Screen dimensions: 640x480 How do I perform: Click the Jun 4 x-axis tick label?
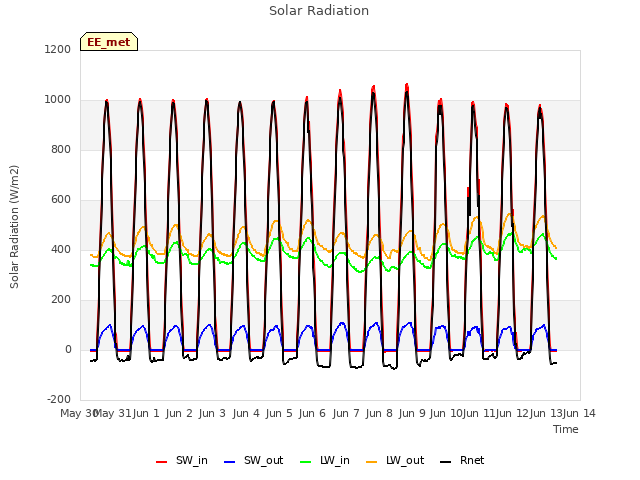pyautogui.click(x=246, y=413)
